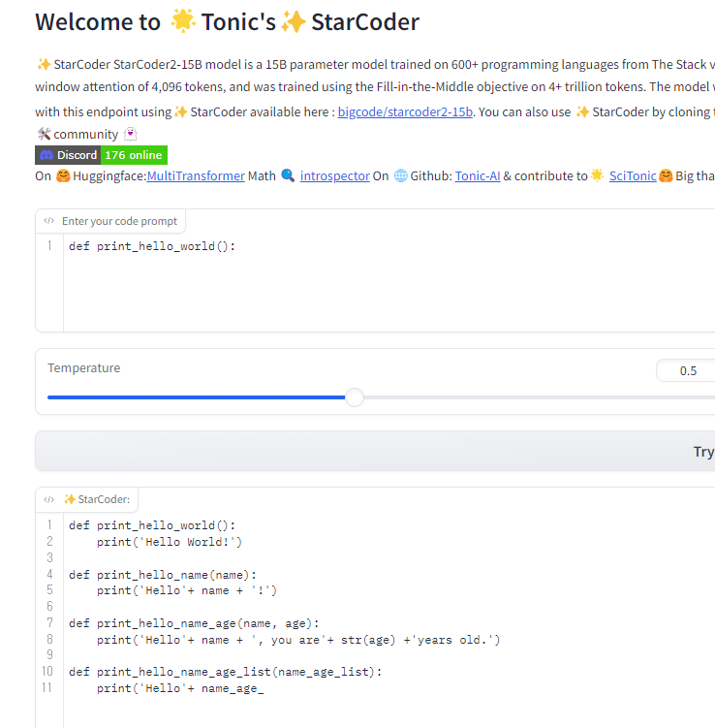The width and height of the screenshot is (715, 728).
Task: Click the Discord logo badge
Action: coord(68,155)
